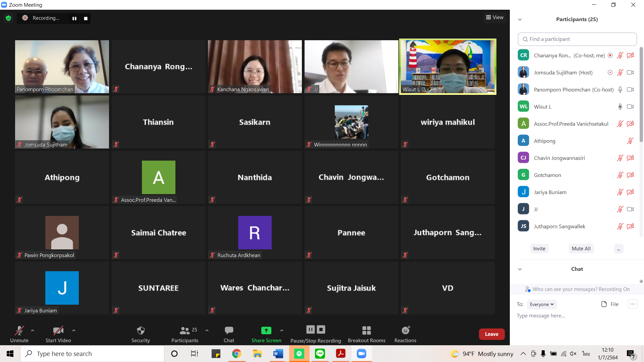This screenshot has height=362, width=644.
Task: Collapse the Participants panel chevron
Action: pos(520,19)
